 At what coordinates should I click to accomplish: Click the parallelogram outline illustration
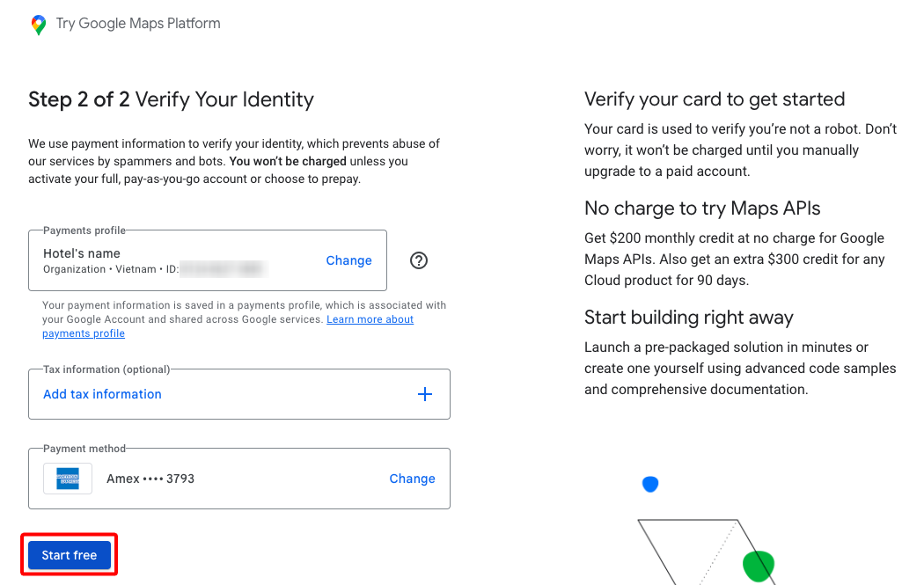pyautogui.click(x=704, y=552)
